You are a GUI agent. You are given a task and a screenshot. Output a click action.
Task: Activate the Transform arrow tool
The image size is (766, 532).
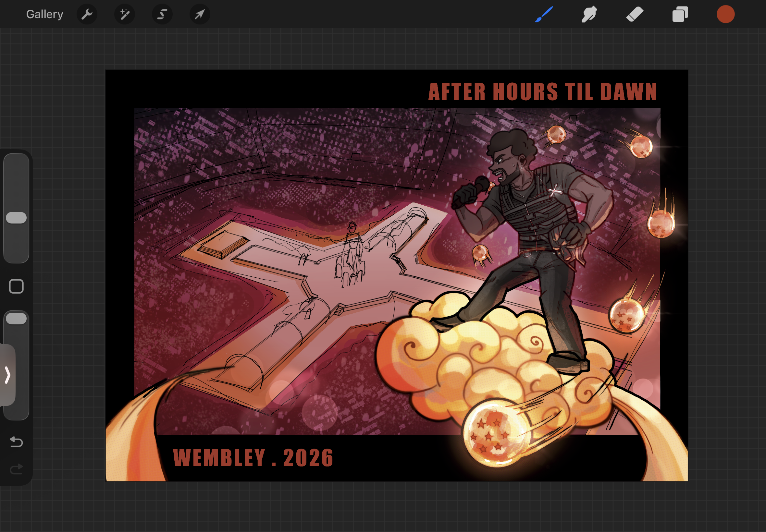click(x=200, y=14)
